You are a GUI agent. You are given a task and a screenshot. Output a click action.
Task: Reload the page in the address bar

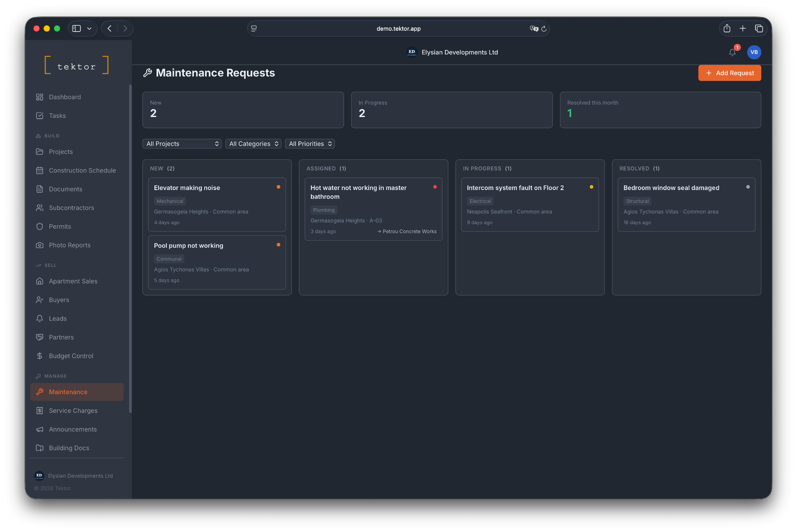544,29
